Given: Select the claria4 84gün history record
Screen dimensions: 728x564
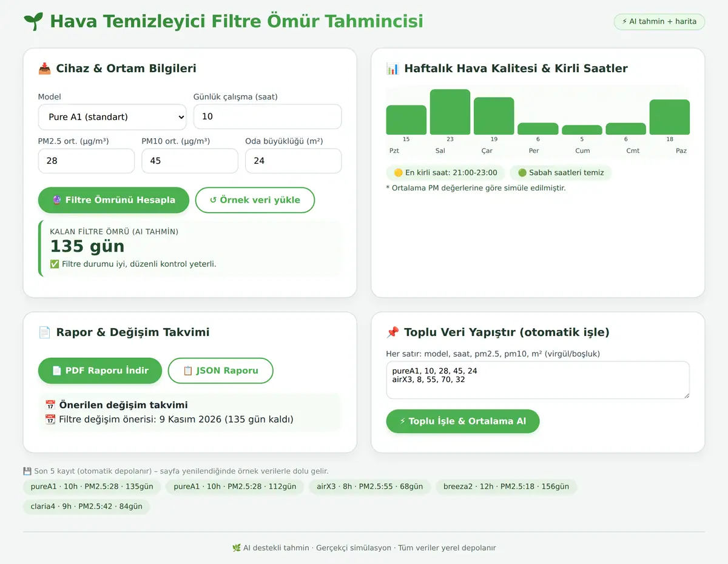Looking at the screenshot, I should 86,506.
